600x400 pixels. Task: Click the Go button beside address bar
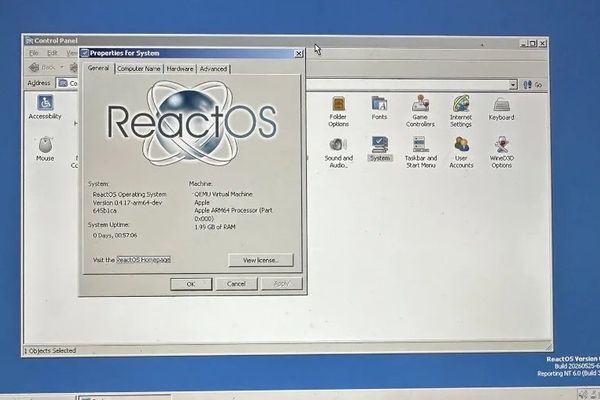[x=533, y=85]
